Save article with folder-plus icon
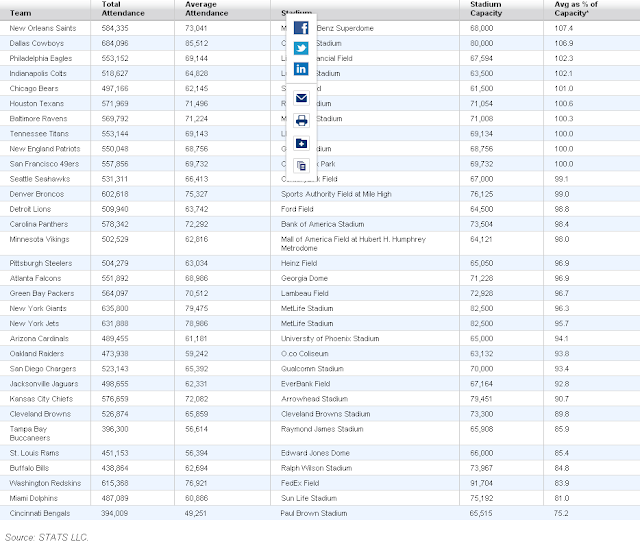This screenshot has height=544, width=640. coord(301,144)
